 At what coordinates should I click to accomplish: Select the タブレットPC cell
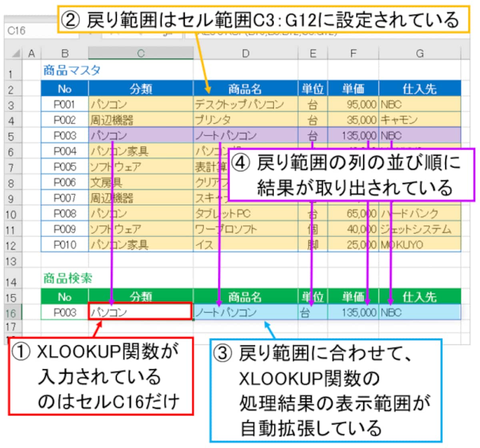point(246,214)
